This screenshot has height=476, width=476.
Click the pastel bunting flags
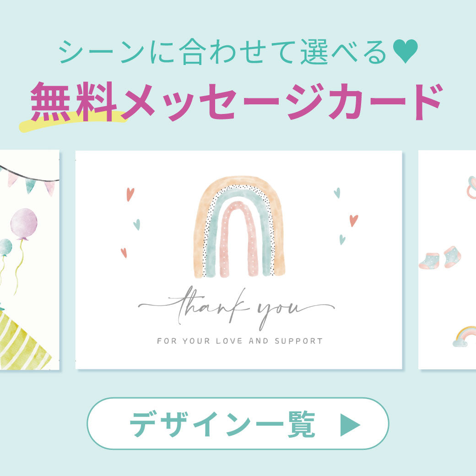click(x=29, y=180)
